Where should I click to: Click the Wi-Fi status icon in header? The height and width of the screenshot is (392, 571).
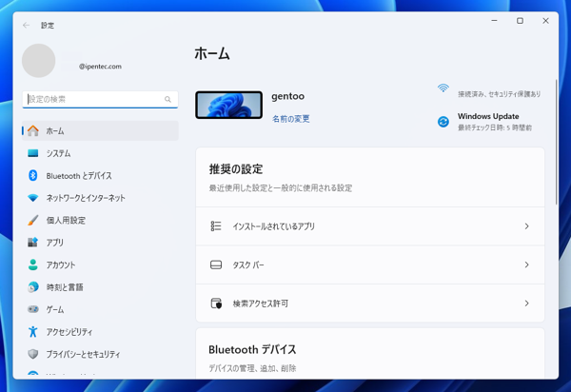(443, 88)
